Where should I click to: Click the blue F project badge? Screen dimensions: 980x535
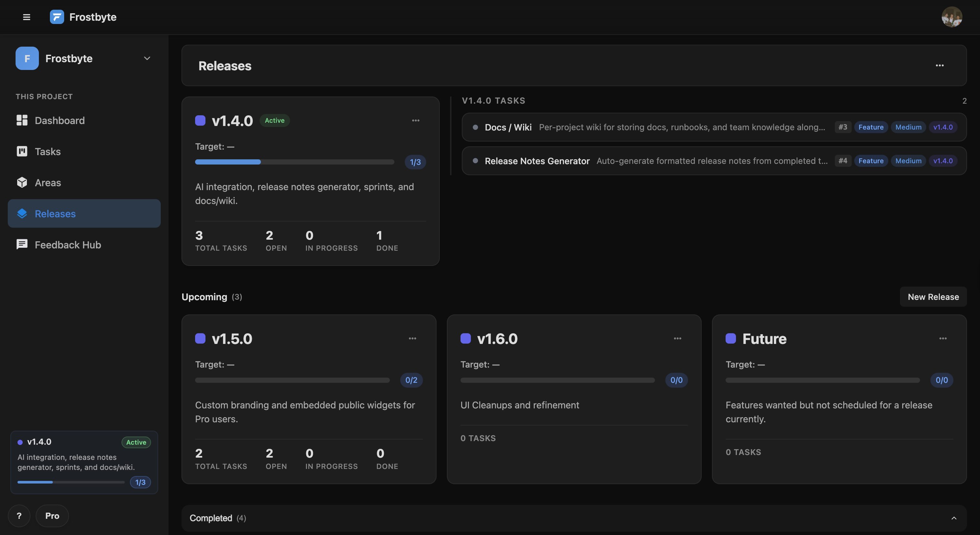pos(27,58)
